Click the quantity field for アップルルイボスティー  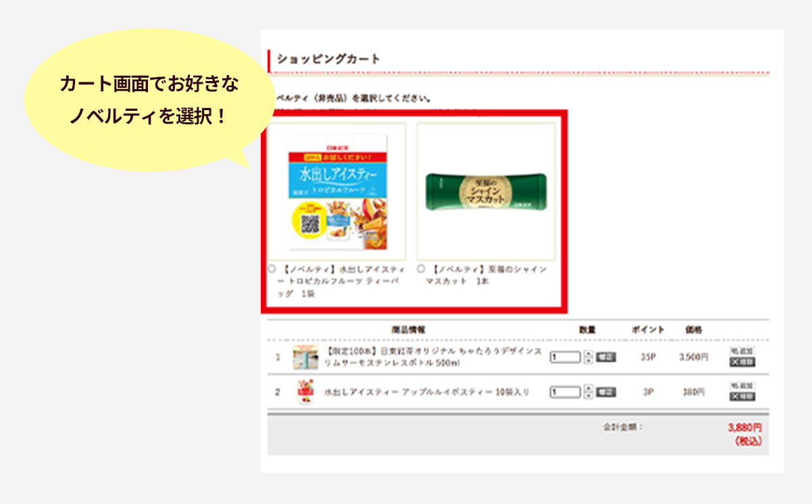pos(565,392)
